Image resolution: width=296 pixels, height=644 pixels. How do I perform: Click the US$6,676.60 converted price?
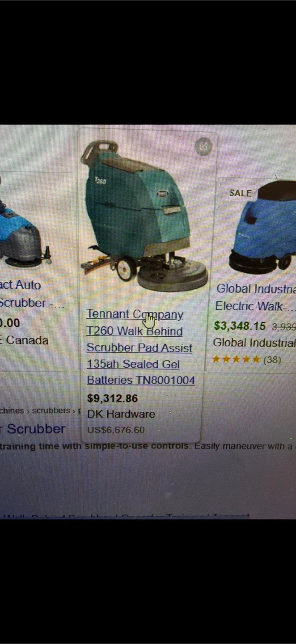(x=116, y=430)
